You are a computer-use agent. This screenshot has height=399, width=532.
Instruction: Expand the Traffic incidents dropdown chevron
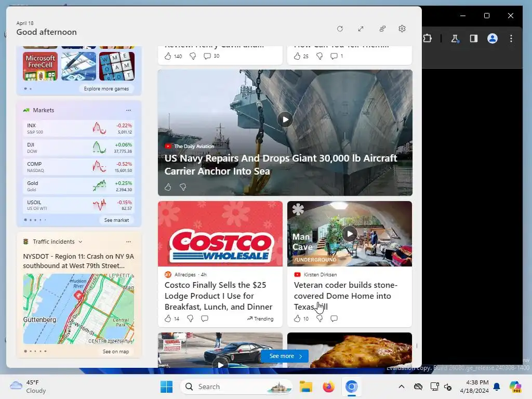[81, 242]
